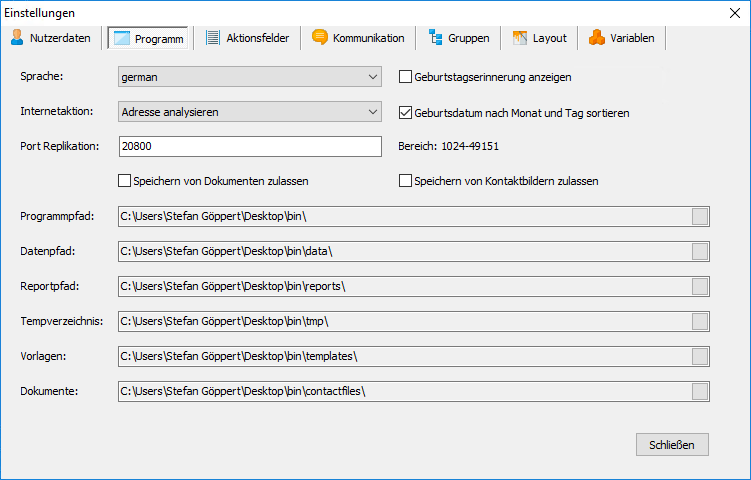Click browse button beside Dokumente field
751x480 pixels.
point(700,391)
